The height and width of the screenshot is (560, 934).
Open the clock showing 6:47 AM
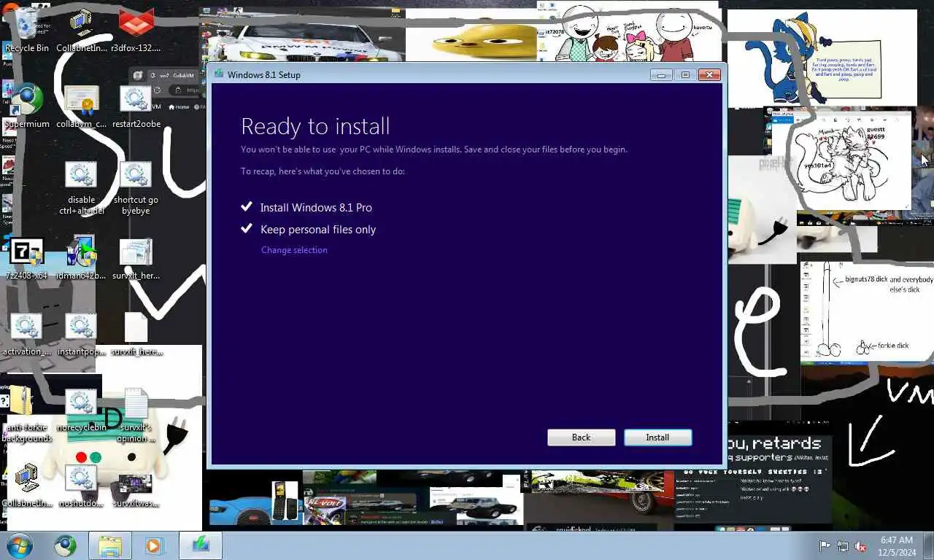click(897, 545)
